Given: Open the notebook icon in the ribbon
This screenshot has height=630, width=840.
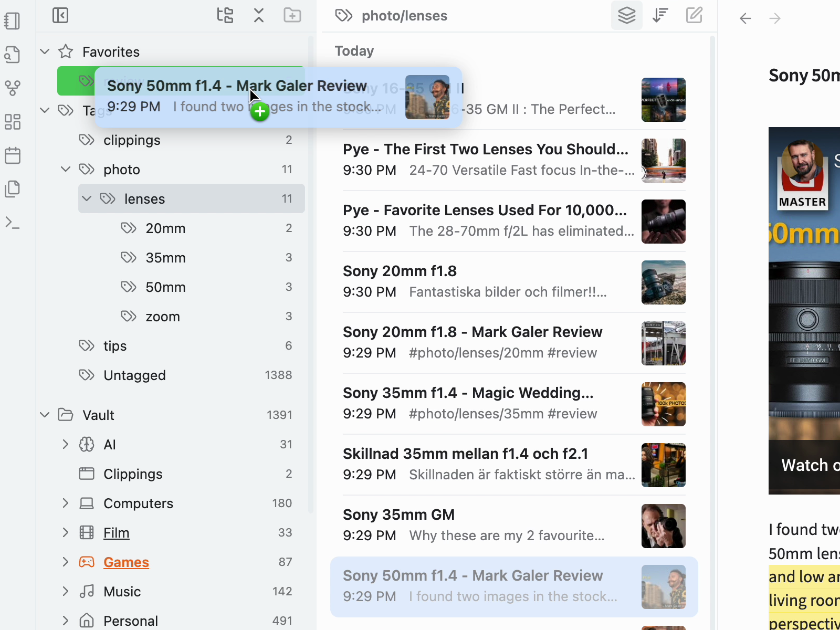Looking at the screenshot, I should click(13, 21).
